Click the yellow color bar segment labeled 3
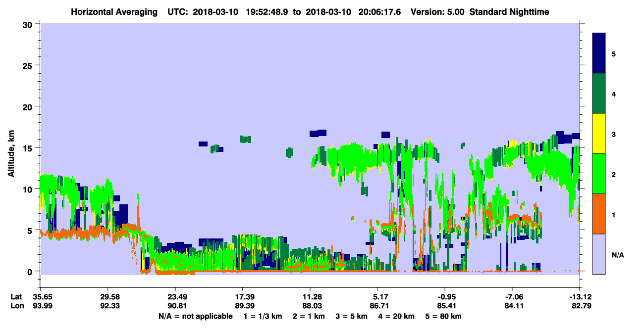This screenshot has height=330, width=644. [599, 134]
